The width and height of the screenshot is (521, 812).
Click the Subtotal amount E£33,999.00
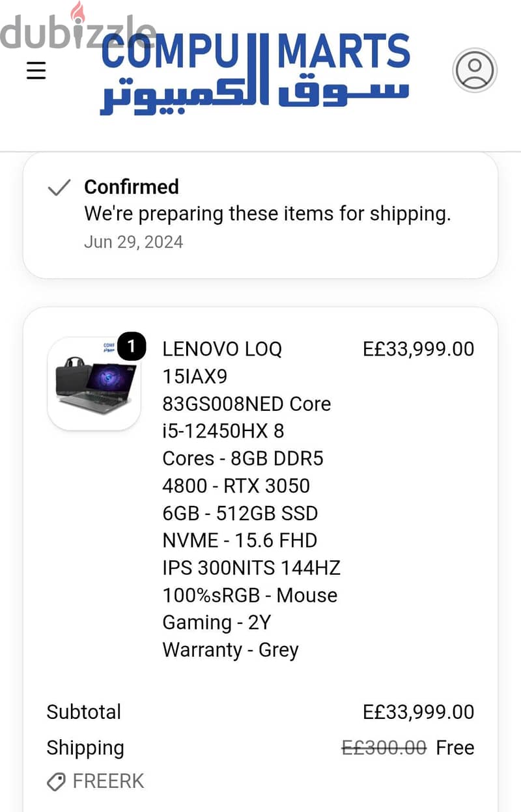point(418,712)
